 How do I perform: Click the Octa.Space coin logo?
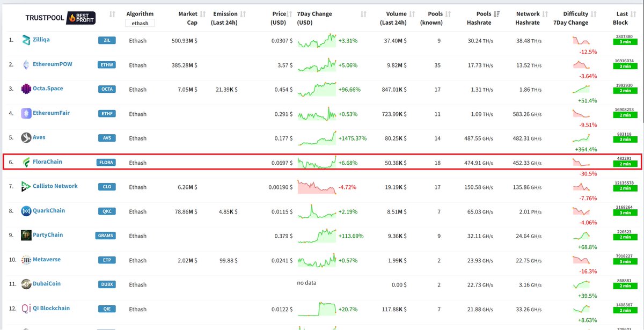tap(26, 89)
